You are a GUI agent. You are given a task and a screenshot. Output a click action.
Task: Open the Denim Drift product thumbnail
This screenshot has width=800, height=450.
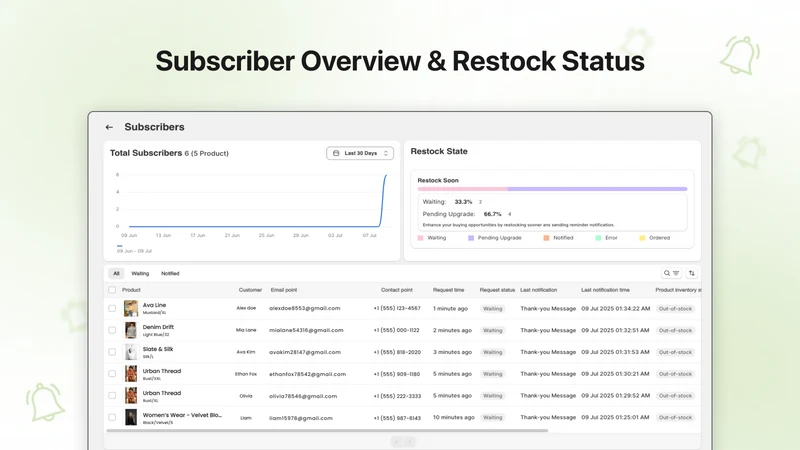(x=131, y=330)
